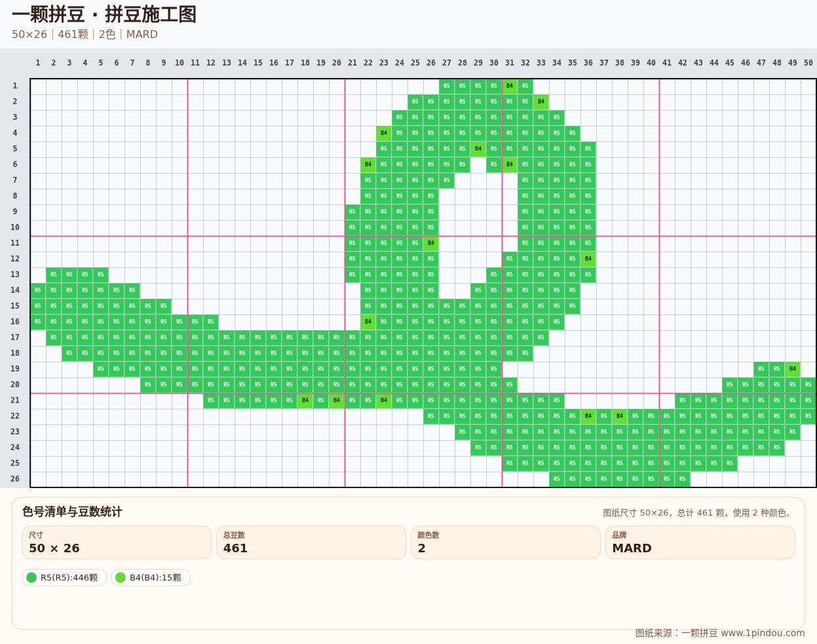This screenshot has width=817, height=644.
Task: Click the title '一颗拼豆 · 拼豆施工图'
Action: click(104, 14)
